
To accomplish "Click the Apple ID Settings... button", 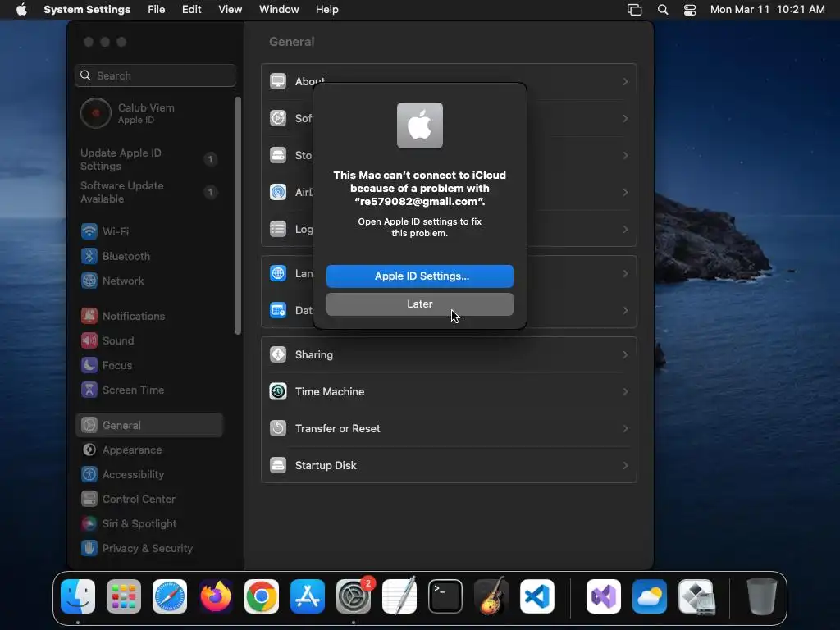I will point(420,276).
